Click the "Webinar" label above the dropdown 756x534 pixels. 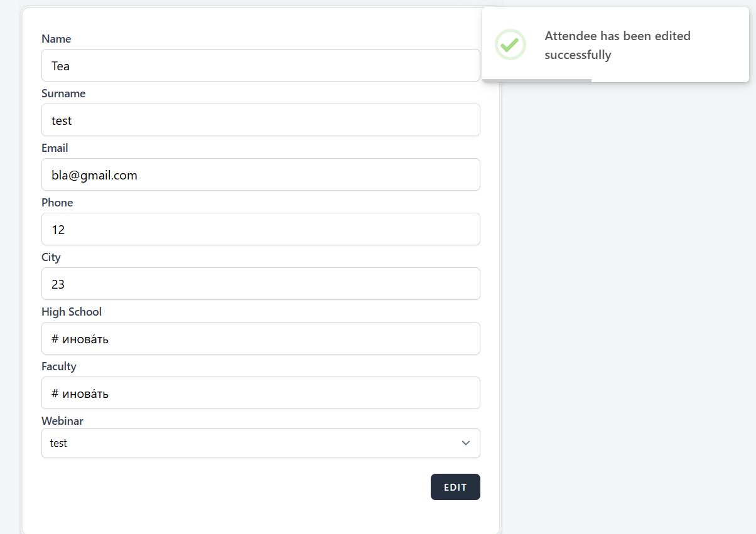coord(62,421)
